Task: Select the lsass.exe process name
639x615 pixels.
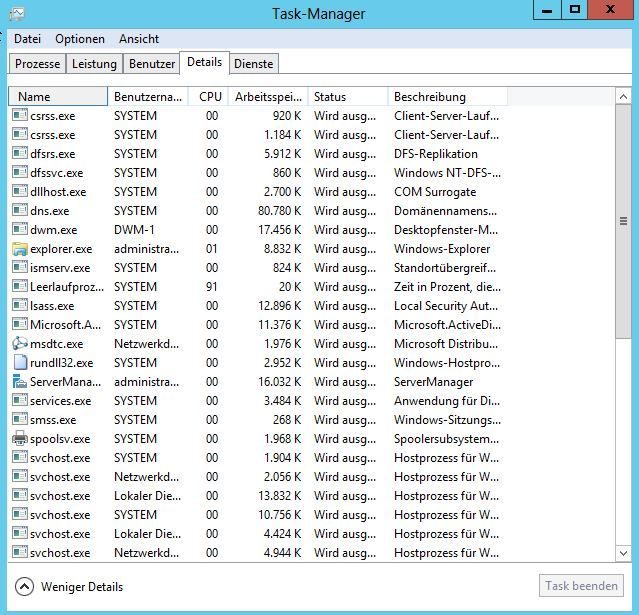Action: [52, 306]
